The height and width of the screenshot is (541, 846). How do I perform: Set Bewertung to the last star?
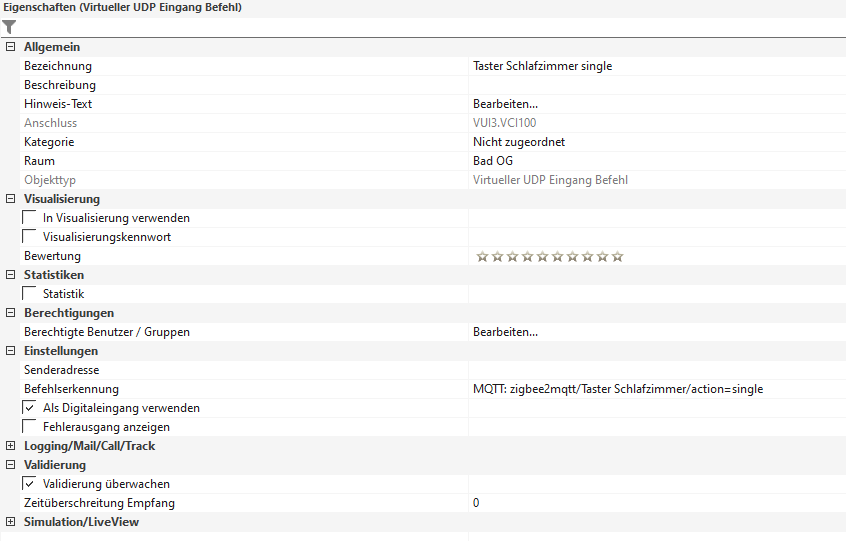(618, 257)
